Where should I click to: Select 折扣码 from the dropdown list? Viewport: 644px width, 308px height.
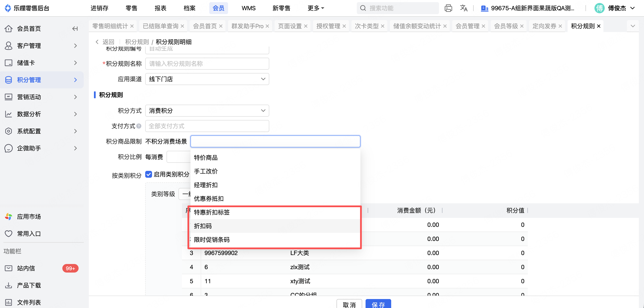coord(203,226)
